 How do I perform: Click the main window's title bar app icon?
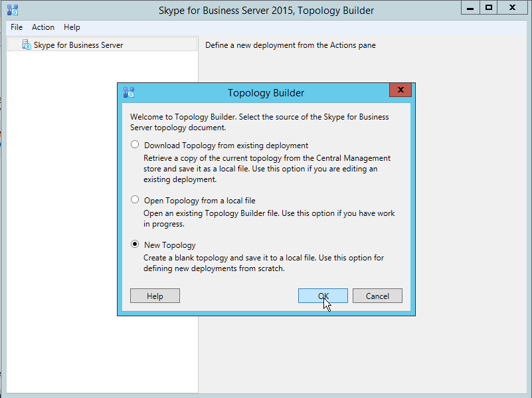(11, 10)
